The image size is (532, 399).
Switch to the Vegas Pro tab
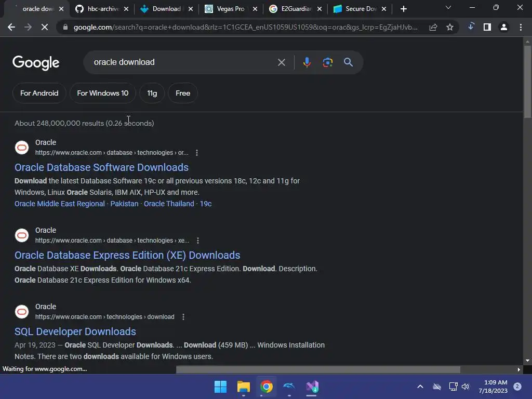(231, 9)
